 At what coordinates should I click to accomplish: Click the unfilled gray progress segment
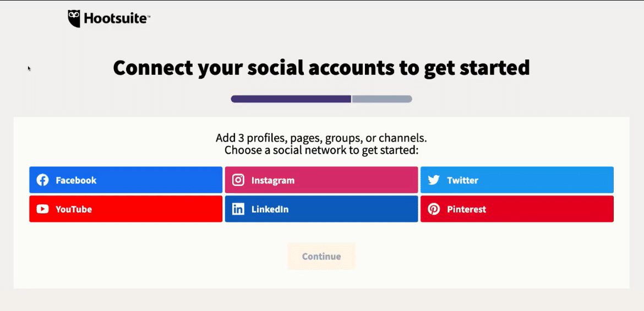click(x=382, y=99)
